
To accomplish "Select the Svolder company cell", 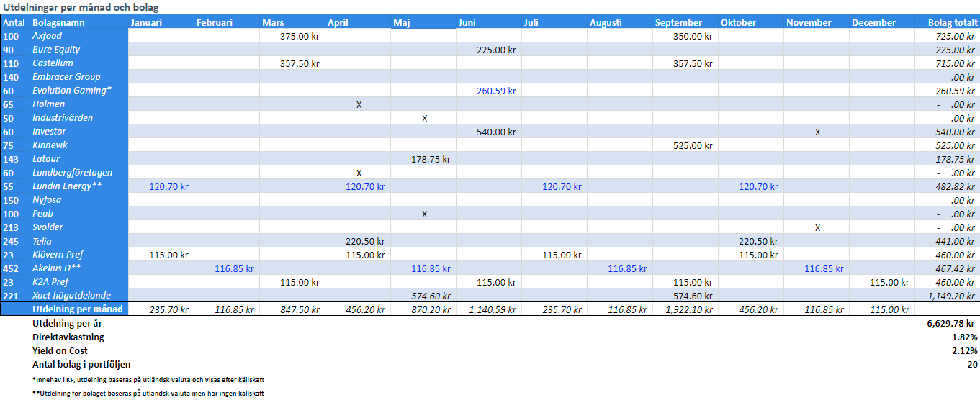I will click(x=79, y=227).
